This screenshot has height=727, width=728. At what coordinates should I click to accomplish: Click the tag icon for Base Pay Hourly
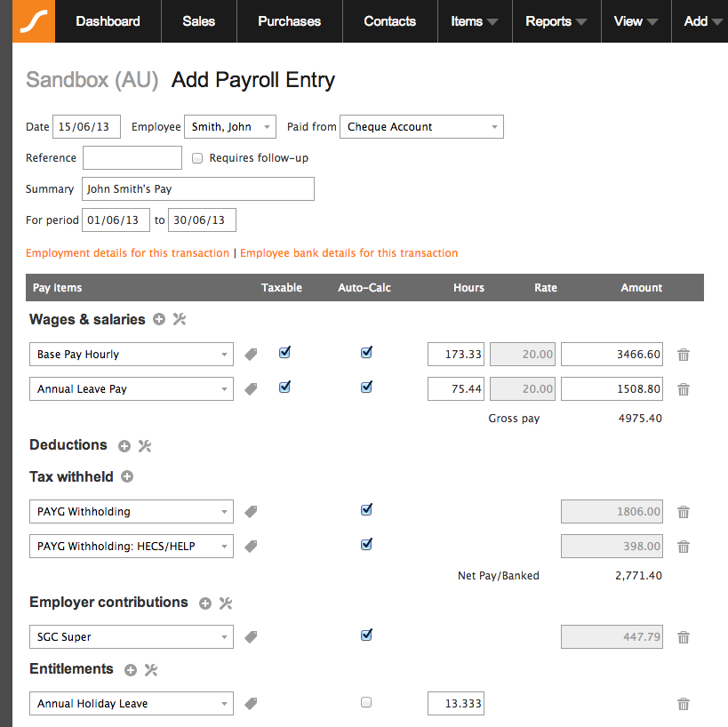pos(251,355)
